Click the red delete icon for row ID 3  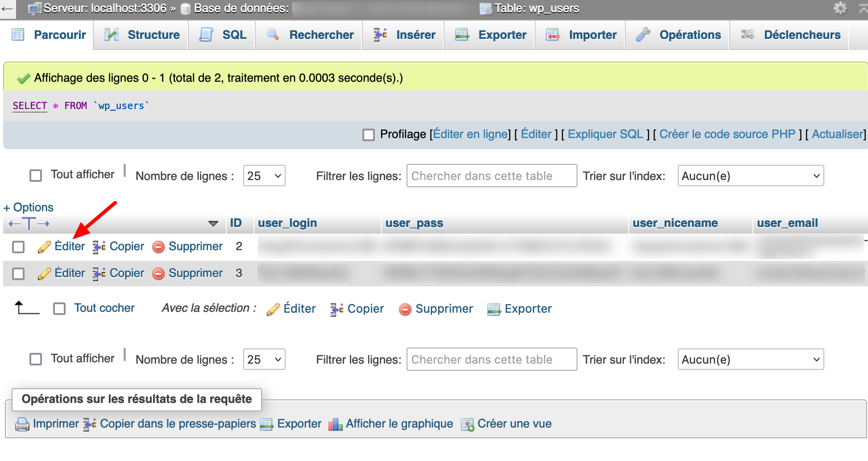click(x=158, y=273)
